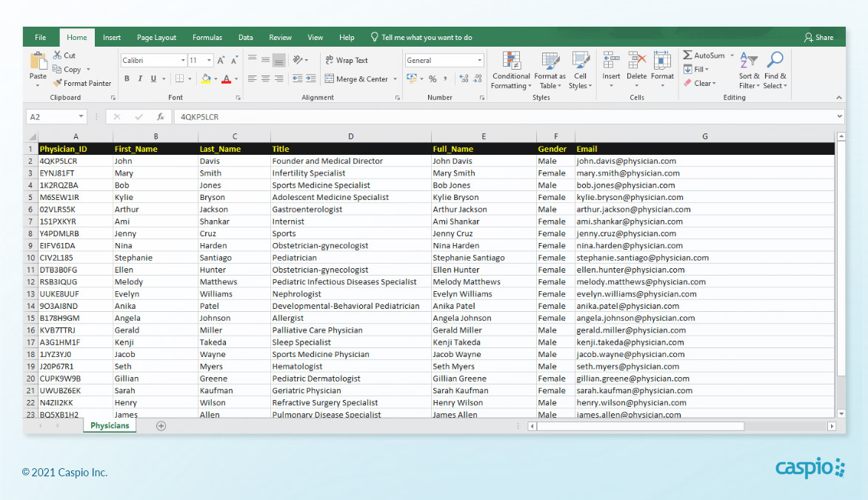Click the Format Painter brush icon
The image size is (868, 500).
click(x=58, y=84)
